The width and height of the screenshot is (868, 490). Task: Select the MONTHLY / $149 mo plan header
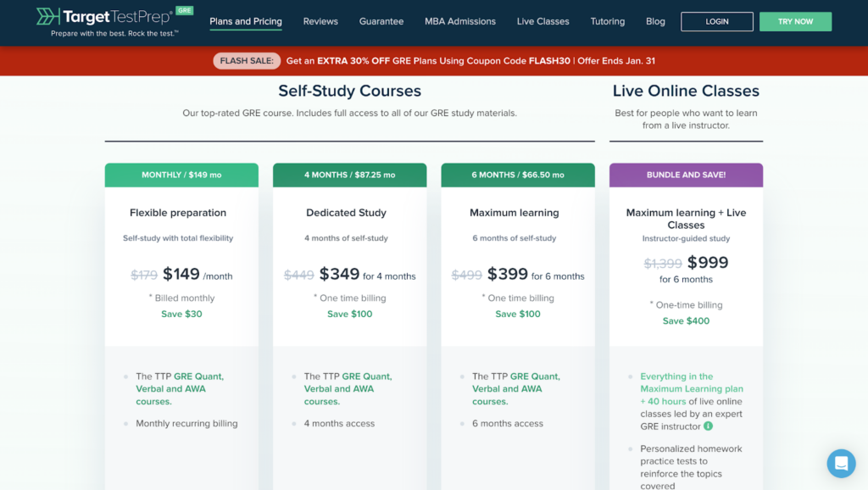(181, 174)
